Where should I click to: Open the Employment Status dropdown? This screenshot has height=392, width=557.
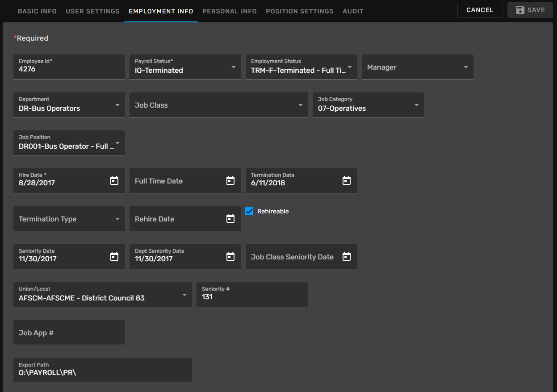pos(349,67)
